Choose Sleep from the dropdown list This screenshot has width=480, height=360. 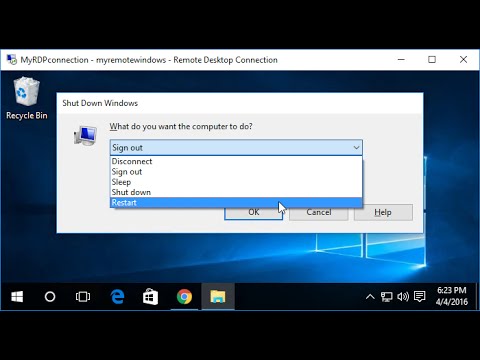click(x=236, y=182)
